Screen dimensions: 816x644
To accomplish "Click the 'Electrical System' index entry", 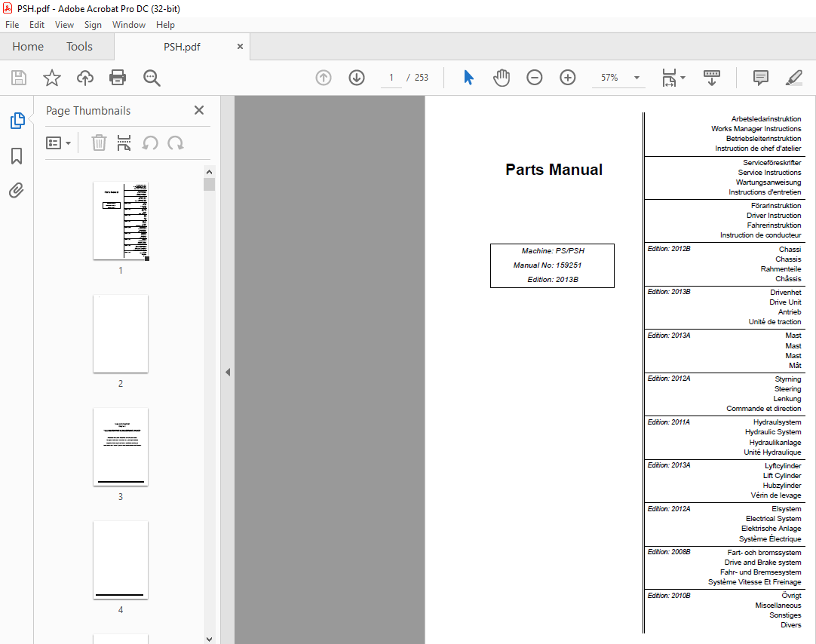I will pos(773,519).
